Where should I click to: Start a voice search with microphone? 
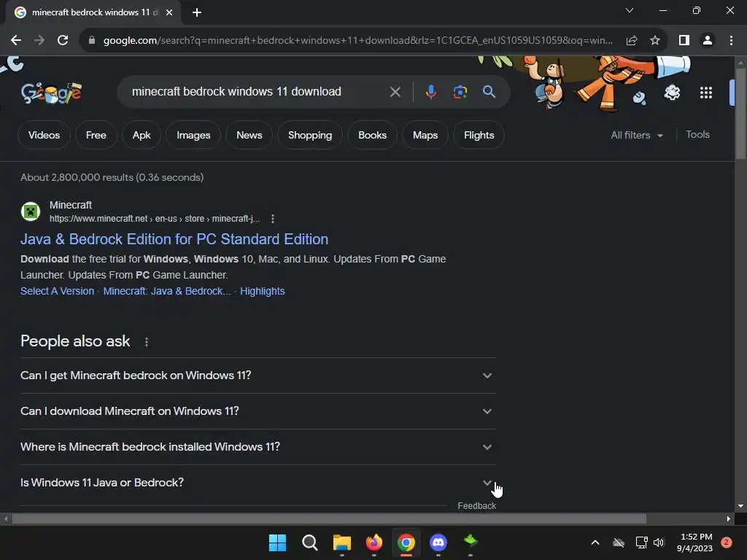pyautogui.click(x=430, y=91)
